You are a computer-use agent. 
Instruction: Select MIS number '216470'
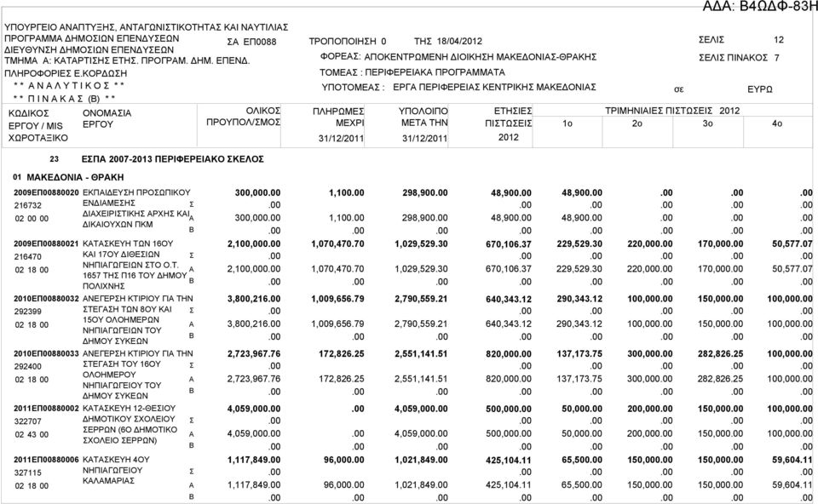click(27, 257)
